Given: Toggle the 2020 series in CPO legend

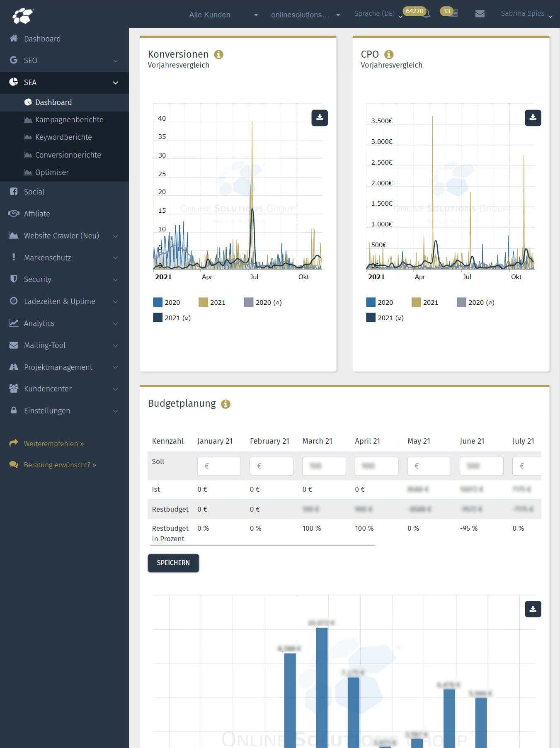Looking at the screenshot, I should click(x=380, y=302).
